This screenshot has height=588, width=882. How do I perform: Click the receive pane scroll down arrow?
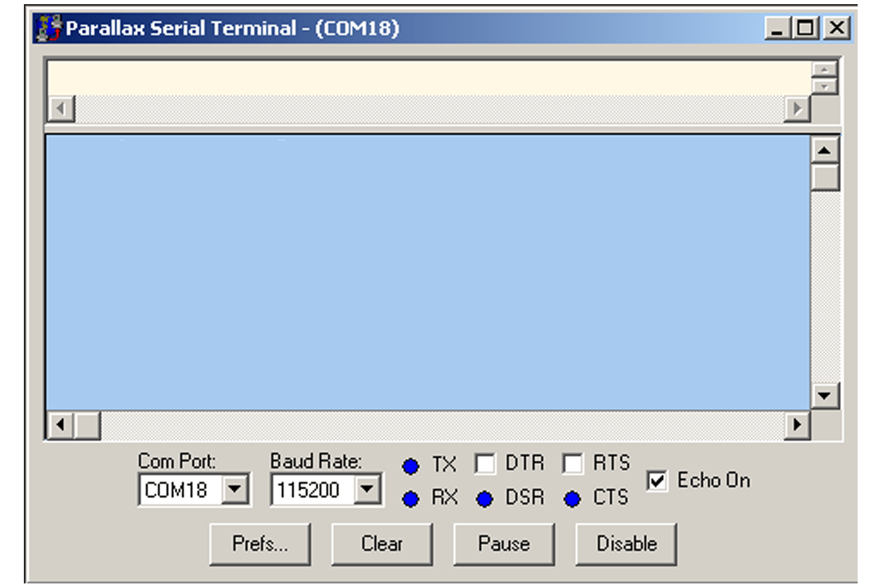tap(825, 396)
